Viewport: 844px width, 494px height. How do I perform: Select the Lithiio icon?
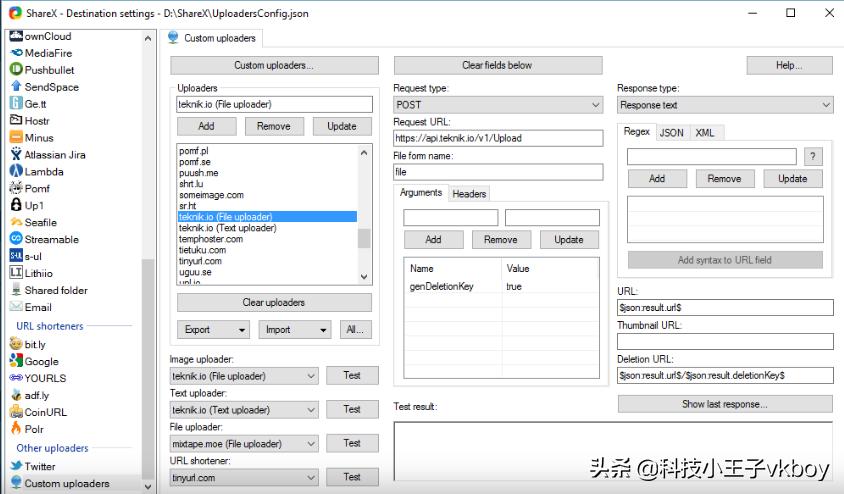16,272
